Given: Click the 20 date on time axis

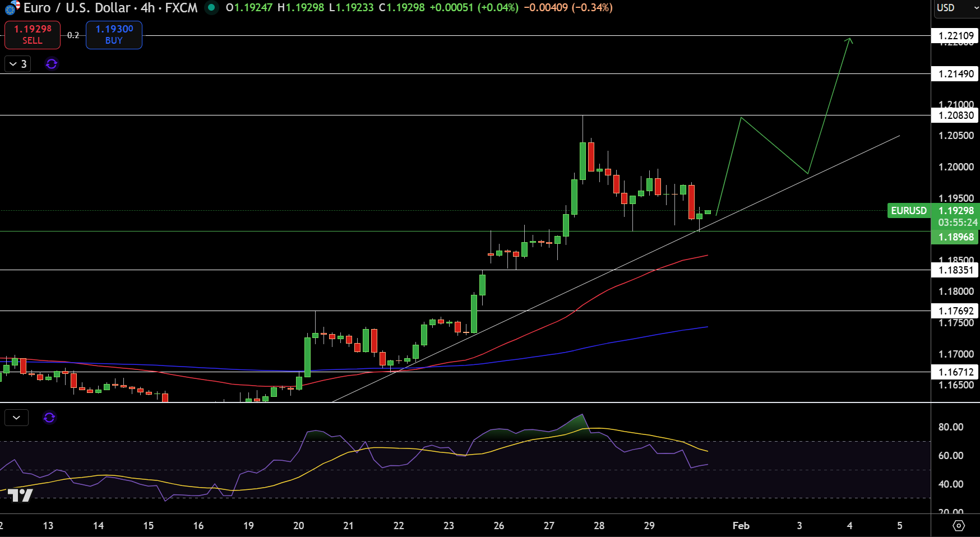Looking at the screenshot, I should click(x=299, y=526).
